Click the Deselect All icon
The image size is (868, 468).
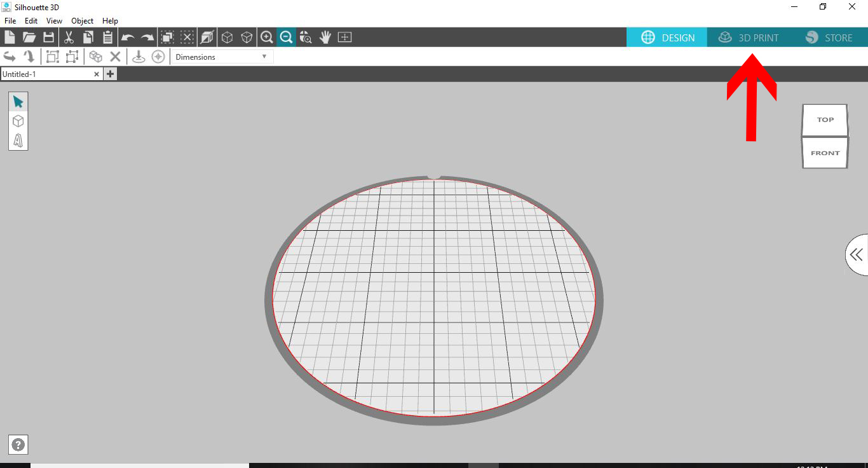pos(187,37)
